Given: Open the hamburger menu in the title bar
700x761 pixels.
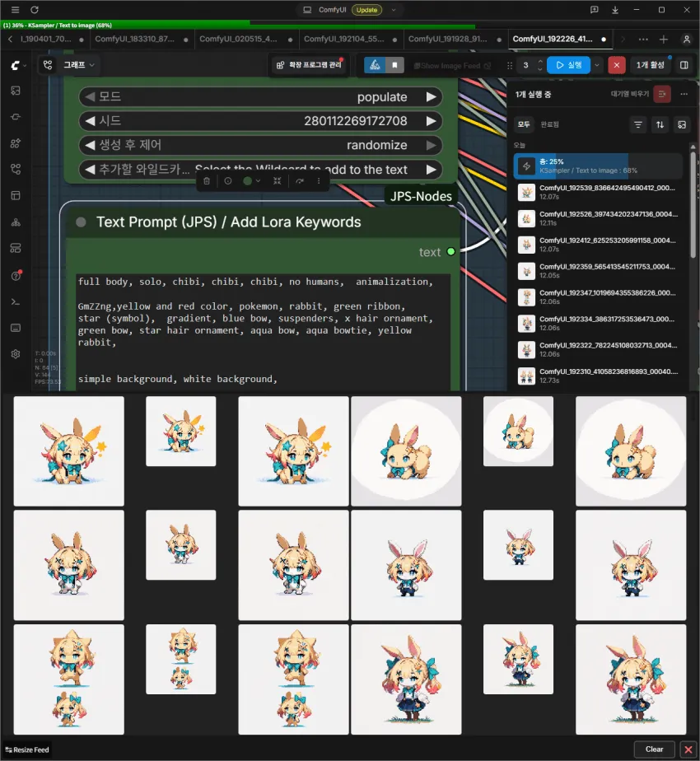Looking at the screenshot, I should (x=15, y=10).
